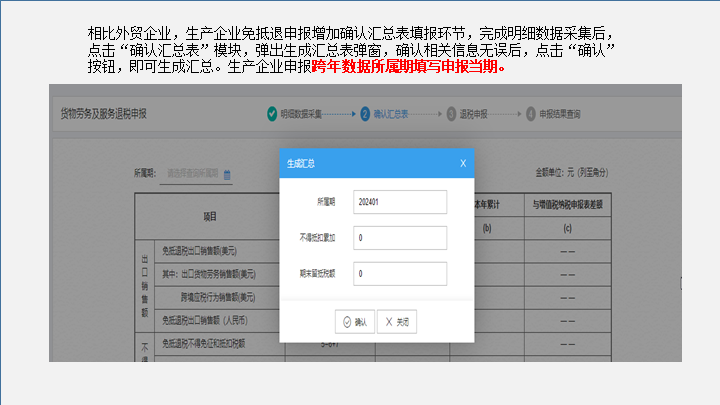Screen dimensions: 720x405
Task: Click the (b) column sub-header
Action: (487, 228)
